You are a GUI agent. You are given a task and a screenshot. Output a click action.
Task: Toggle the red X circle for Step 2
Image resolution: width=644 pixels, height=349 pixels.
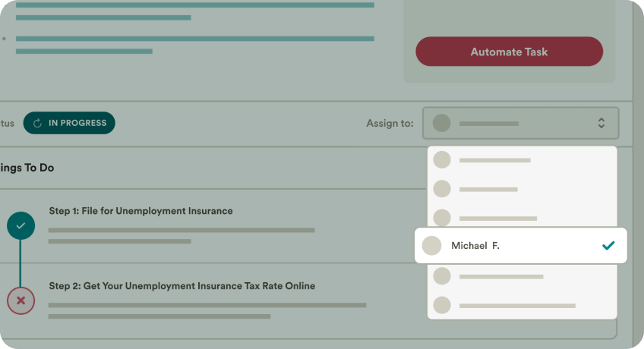tap(21, 300)
